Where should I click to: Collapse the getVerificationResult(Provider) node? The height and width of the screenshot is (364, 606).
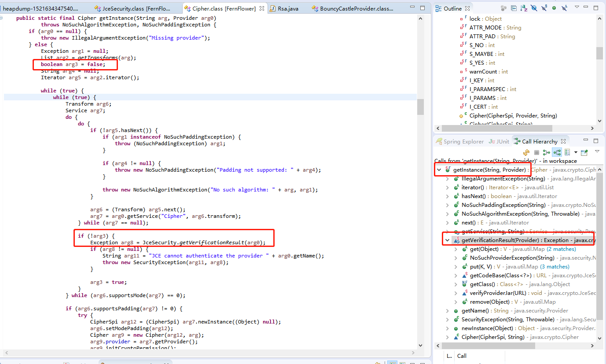448,240
